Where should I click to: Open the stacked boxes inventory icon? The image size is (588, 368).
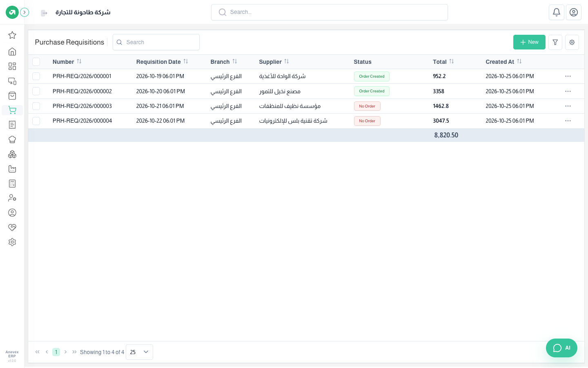[x=12, y=154]
